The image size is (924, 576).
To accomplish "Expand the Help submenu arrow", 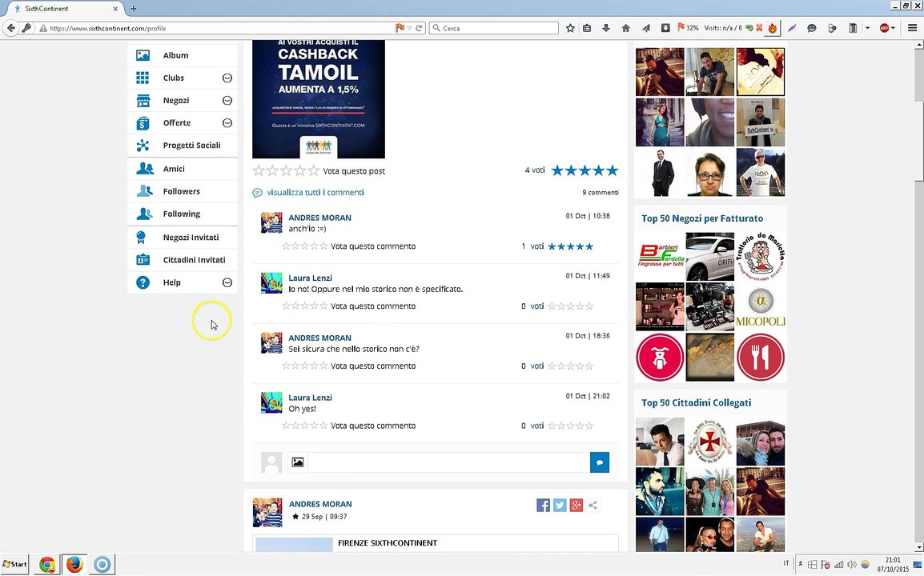I will 227,282.
